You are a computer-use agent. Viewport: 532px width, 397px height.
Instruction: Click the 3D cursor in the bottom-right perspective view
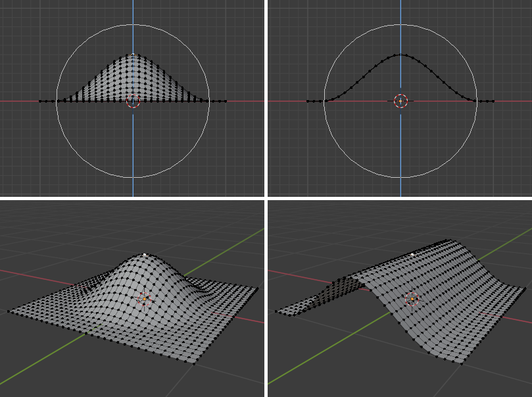(x=411, y=300)
